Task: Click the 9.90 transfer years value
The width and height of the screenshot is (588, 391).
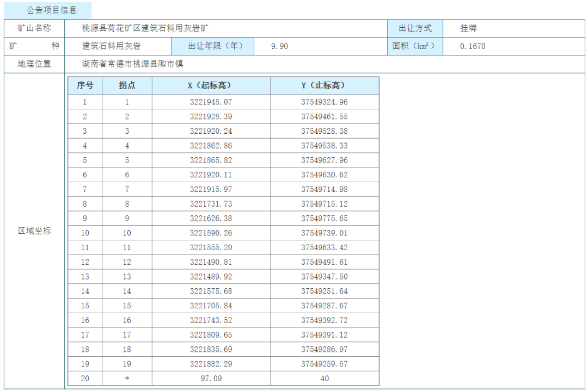Action: (x=279, y=46)
